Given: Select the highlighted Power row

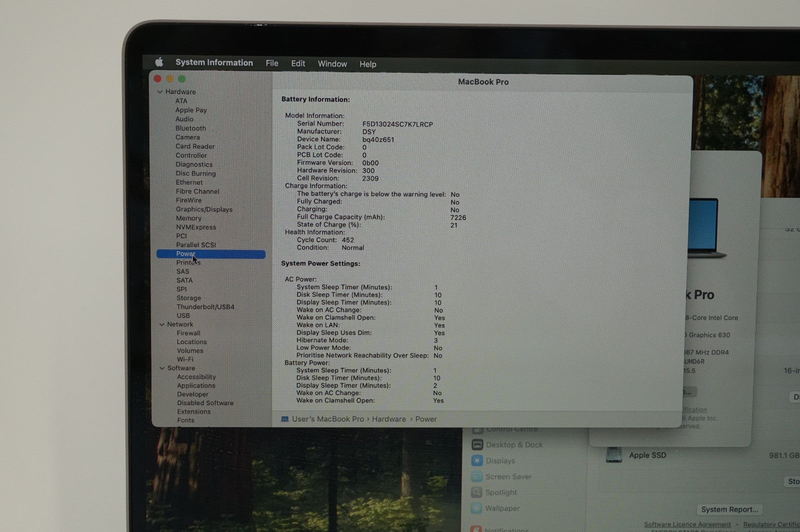Looking at the screenshot, I should click(210, 254).
